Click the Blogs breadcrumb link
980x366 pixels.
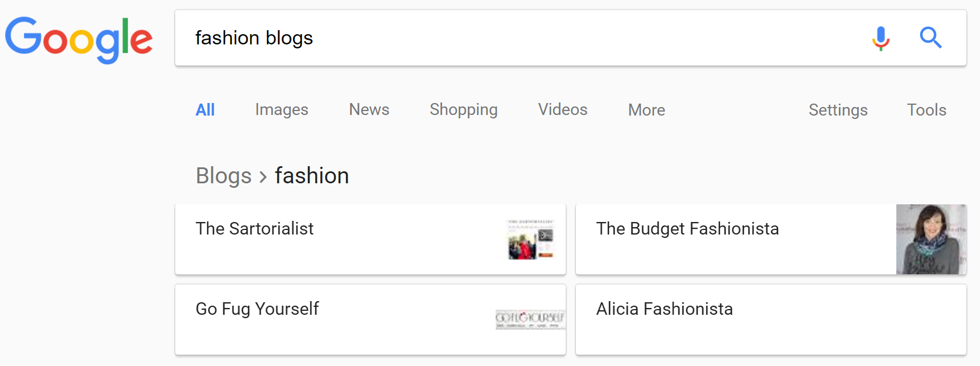(x=224, y=176)
